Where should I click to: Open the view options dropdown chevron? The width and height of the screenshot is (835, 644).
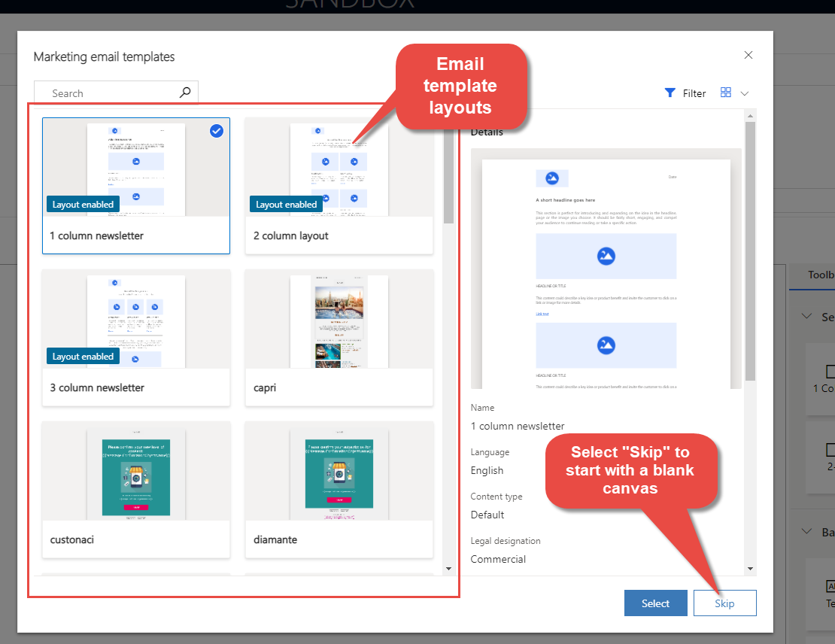pyautogui.click(x=745, y=93)
